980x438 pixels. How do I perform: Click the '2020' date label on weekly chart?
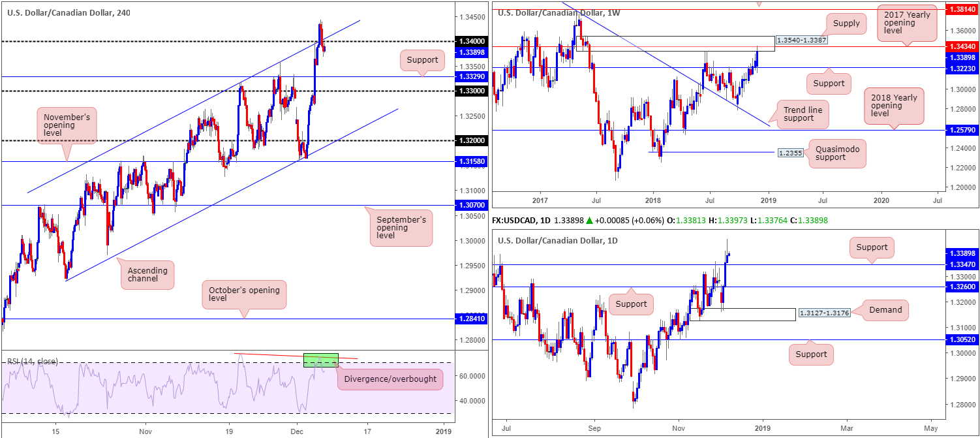click(881, 200)
